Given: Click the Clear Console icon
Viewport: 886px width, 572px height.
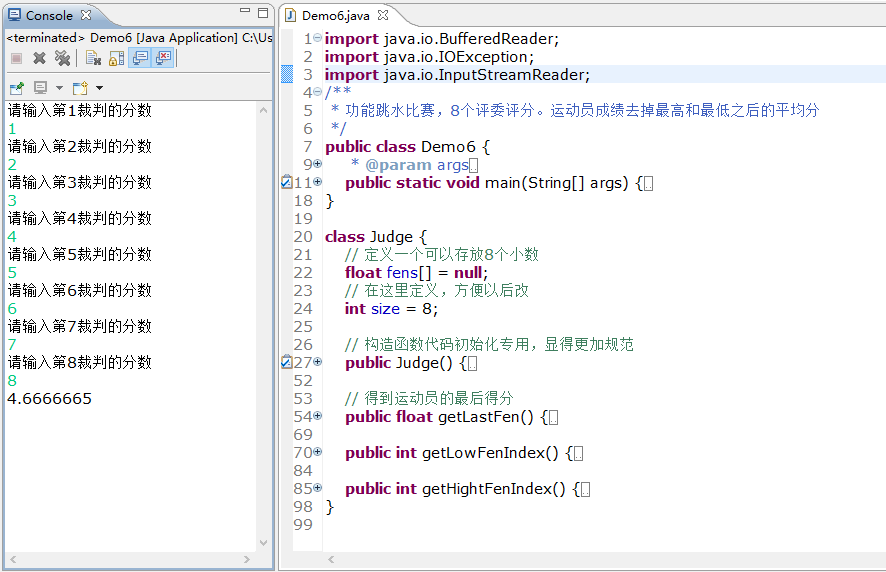Looking at the screenshot, I should tap(93, 58).
